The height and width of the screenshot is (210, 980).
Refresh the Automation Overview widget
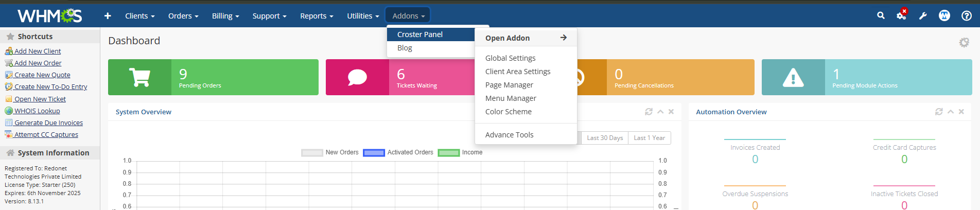tap(939, 112)
